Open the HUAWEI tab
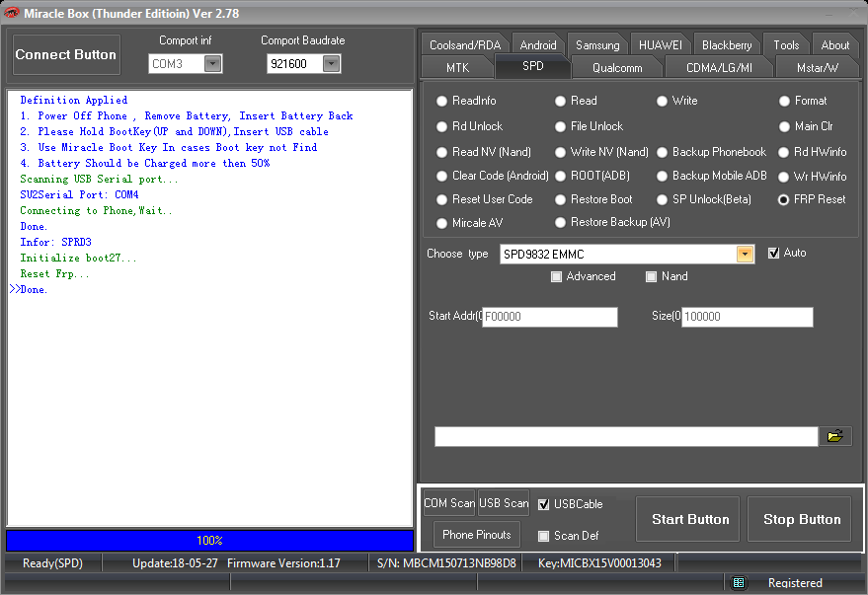 [x=661, y=44]
